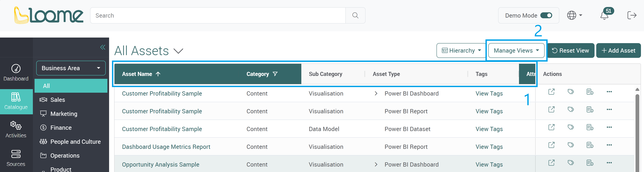Viewport: 644px width, 172px height.
Task: Expand Opportunity Analysis Sample row chevron
Action: (376, 165)
